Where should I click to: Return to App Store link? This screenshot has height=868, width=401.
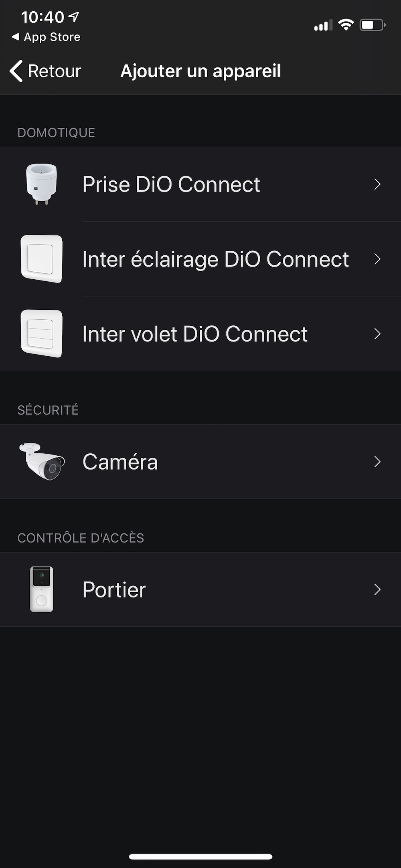(47, 37)
